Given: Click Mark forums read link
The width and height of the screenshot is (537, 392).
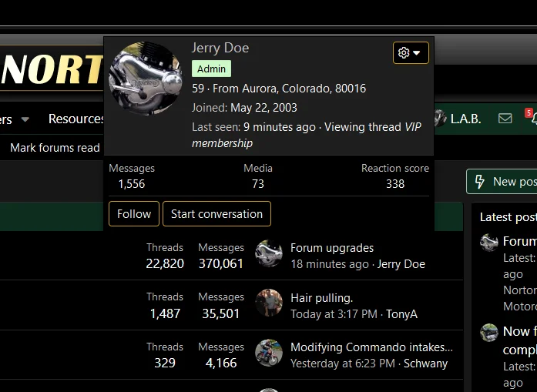Looking at the screenshot, I should pyautogui.click(x=55, y=147).
